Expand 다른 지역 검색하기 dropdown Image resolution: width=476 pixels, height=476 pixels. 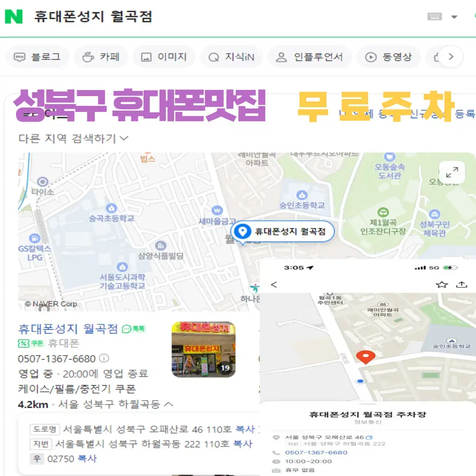[x=74, y=138]
